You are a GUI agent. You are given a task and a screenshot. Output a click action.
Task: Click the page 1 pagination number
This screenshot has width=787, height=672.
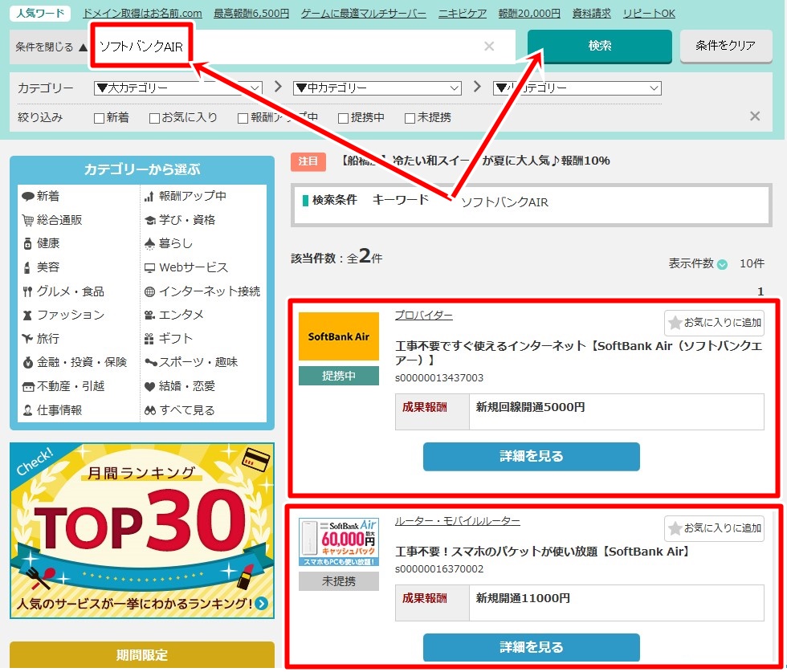pos(760,291)
